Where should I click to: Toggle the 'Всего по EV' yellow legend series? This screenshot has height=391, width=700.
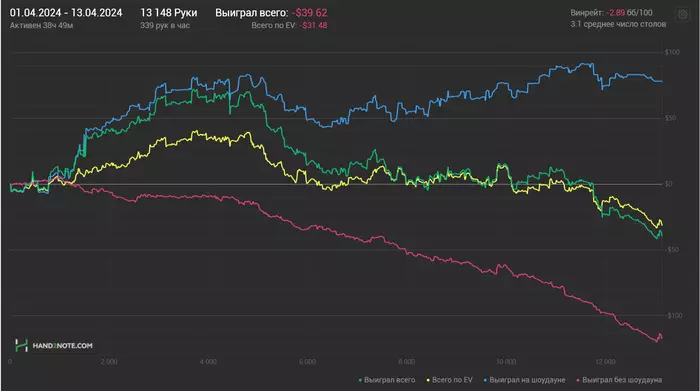[450, 380]
